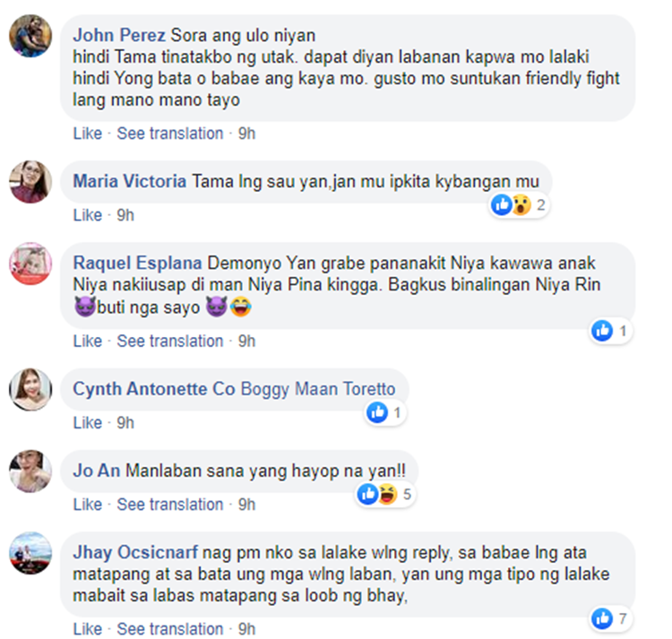Open Maria Victoria's profile picture
The height and width of the screenshot is (639, 672).
[30, 182]
